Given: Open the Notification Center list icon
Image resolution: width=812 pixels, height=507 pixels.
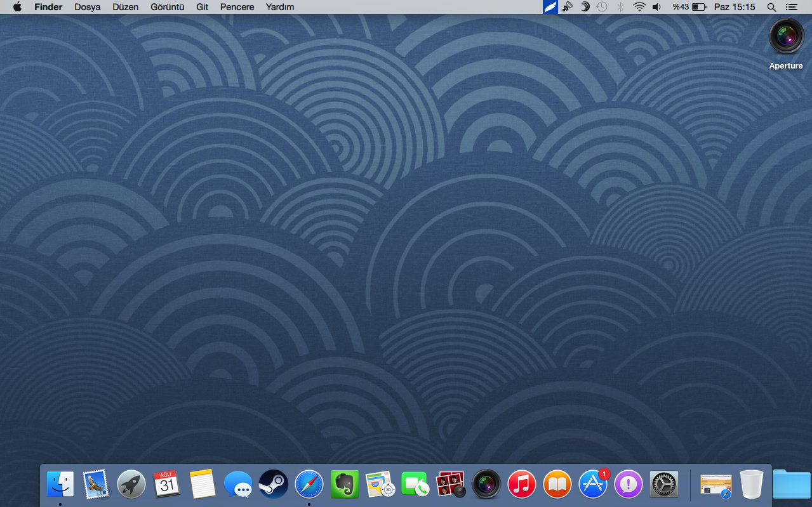Looking at the screenshot, I should [791, 7].
